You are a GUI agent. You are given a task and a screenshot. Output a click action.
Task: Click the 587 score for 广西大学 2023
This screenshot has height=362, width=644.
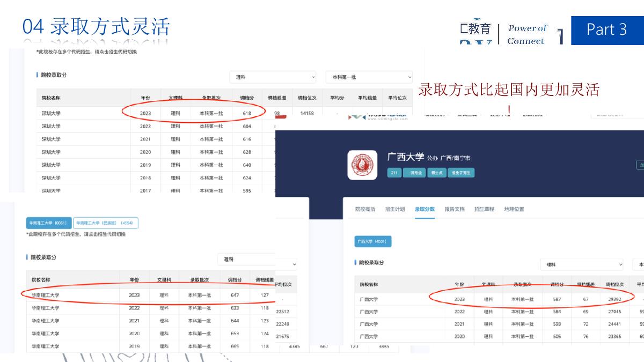click(x=557, y=299)
